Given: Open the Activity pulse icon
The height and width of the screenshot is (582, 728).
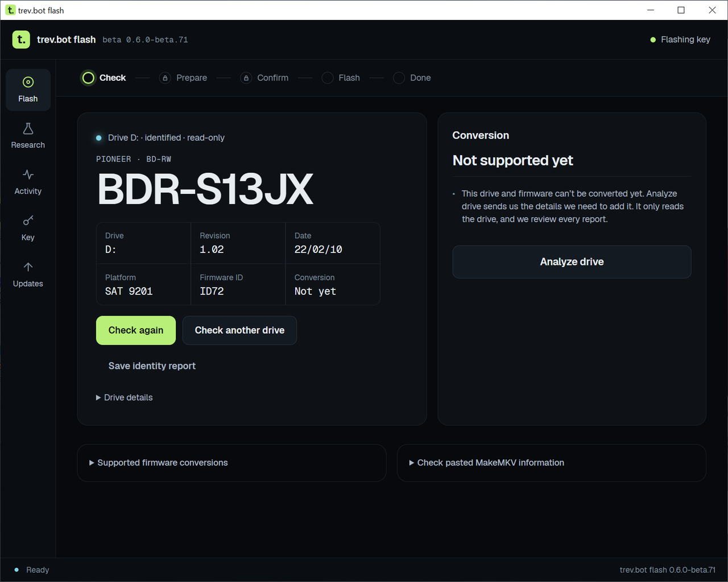Looking at the screenshot, I should click(x=28, y=174).
